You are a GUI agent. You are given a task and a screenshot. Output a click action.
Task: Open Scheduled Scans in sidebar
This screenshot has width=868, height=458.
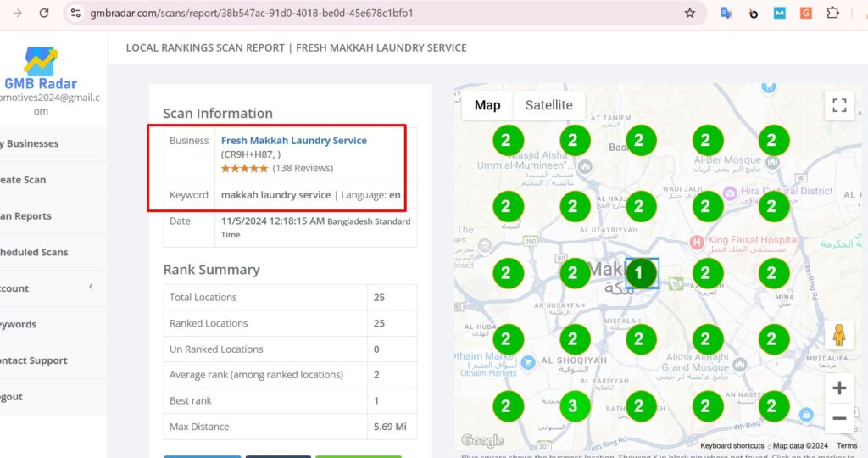click(53, 252)
